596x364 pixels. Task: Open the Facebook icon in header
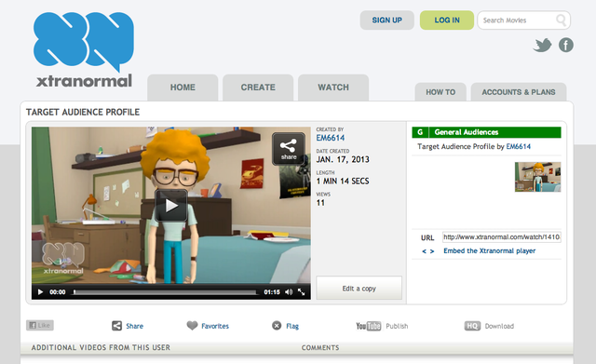pos(566,46)
